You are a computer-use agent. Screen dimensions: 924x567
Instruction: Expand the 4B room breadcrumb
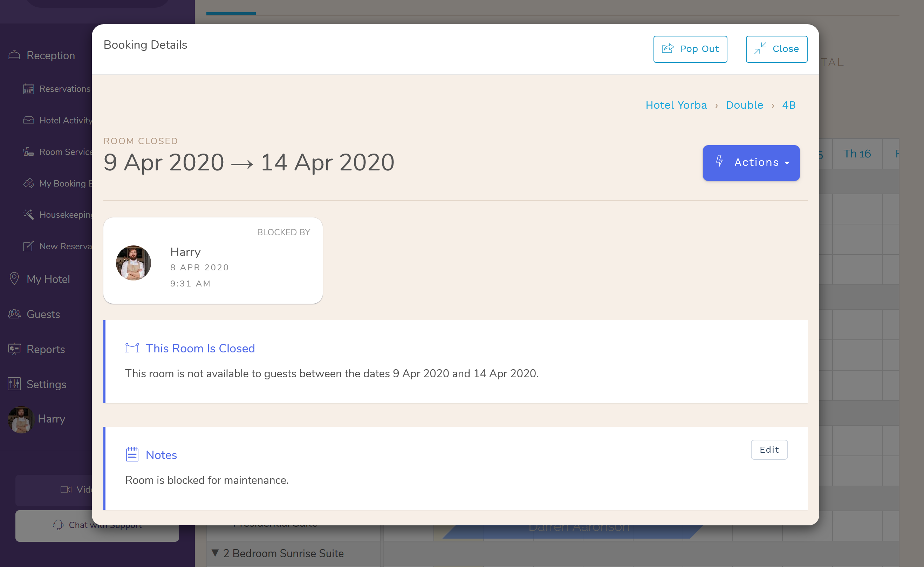[x=790, y=105]
